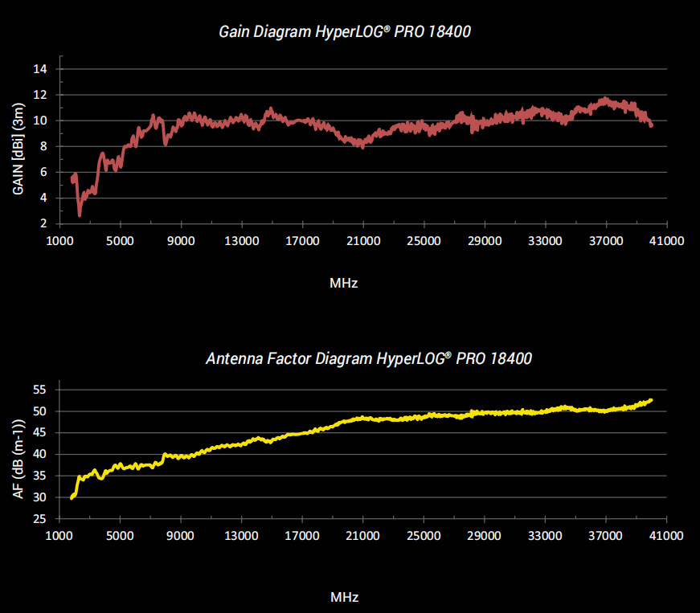Select '37000' on the Antenna Factor frequency axis
Image resolution: width=700 pixels, height=613 pixels.
[605, 536]
